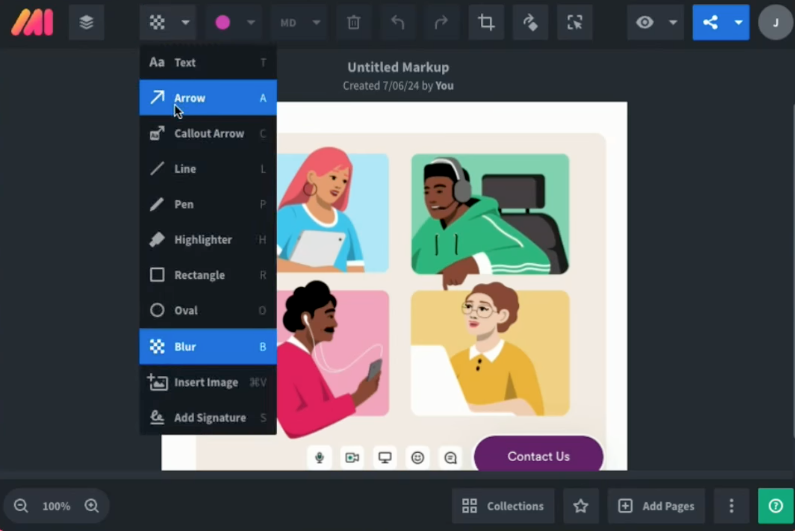Click the blur tool icon in toolbar
Image resolution: width=795 pixels, height=531 pixels.
pos(157,22)
